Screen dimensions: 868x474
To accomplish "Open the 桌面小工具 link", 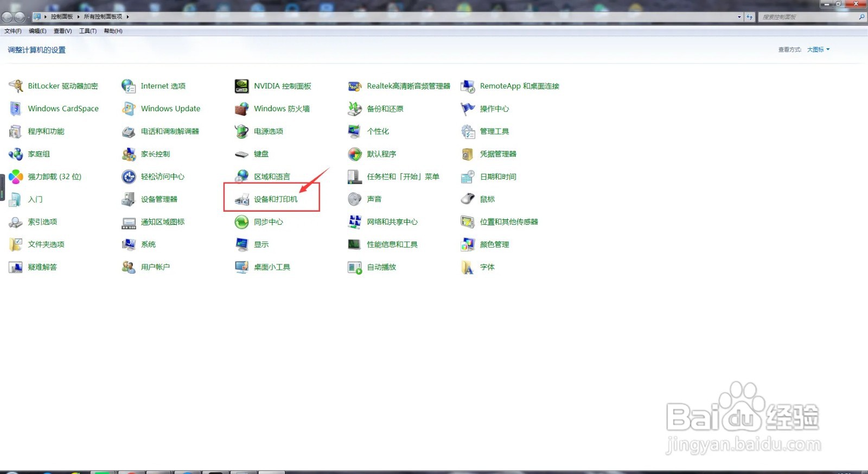I will [272, 267].
